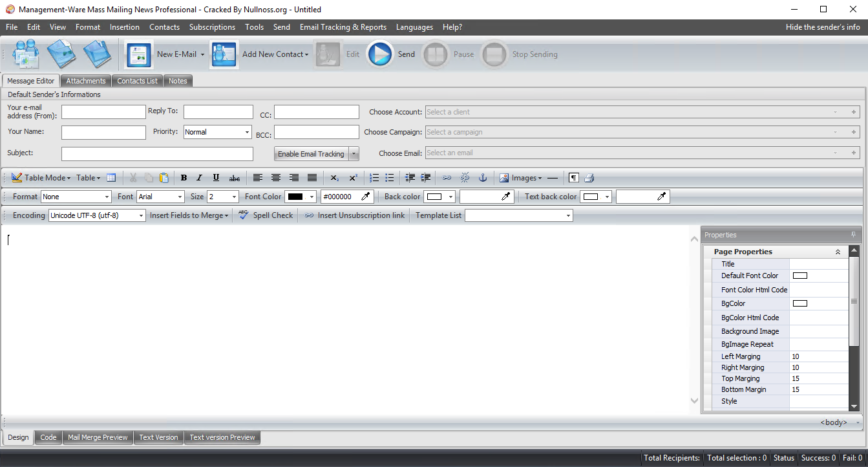The height and width of the screenshot is (467, 868).
Task: Toggle underline formatting
Action: 216,178
